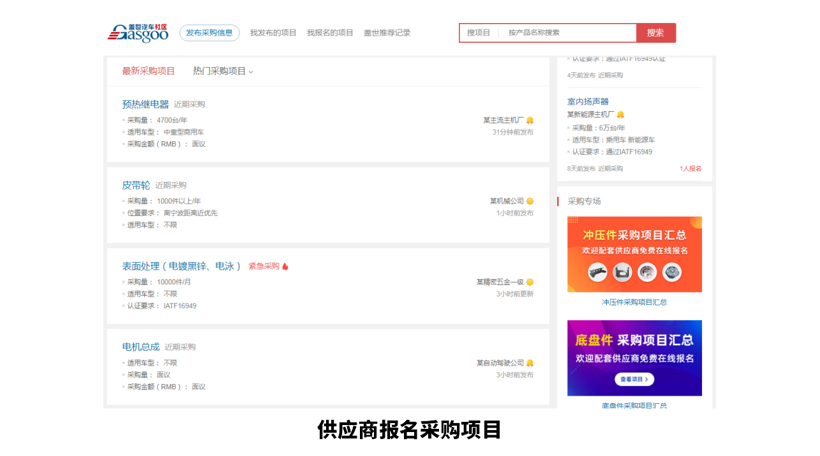Click the badge icon next to 某新能源主机厂
This screenshot has height=456, width=820.
(x=620, y=115)
